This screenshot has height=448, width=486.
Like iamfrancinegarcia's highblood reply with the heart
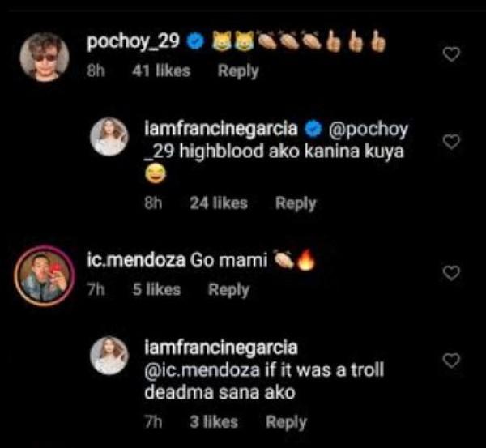(453, 143)
